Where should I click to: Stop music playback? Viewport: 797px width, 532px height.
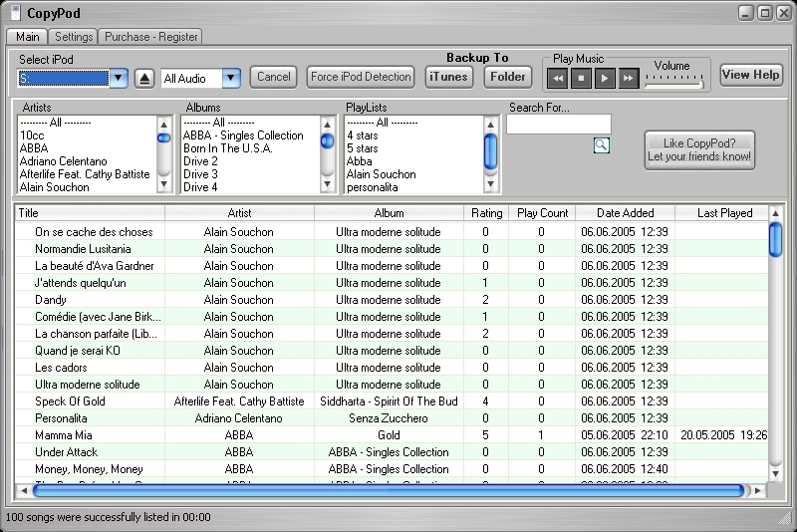[581, 79]
